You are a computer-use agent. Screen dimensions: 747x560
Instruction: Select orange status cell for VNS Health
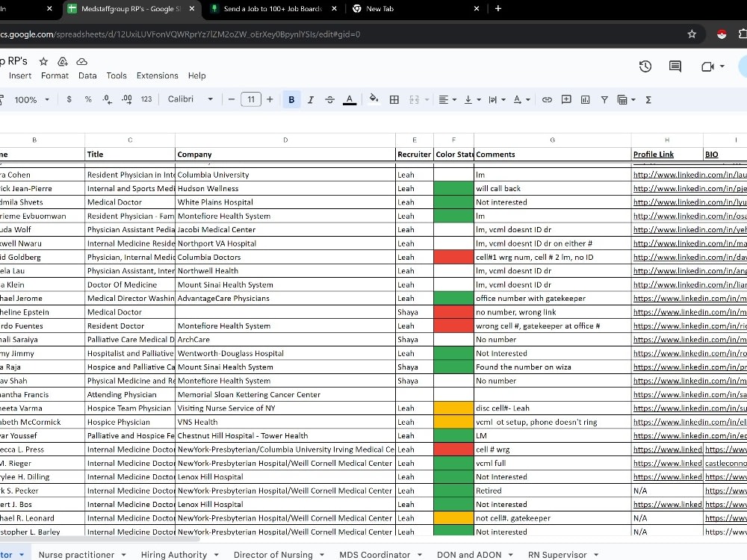pos(453,422)
